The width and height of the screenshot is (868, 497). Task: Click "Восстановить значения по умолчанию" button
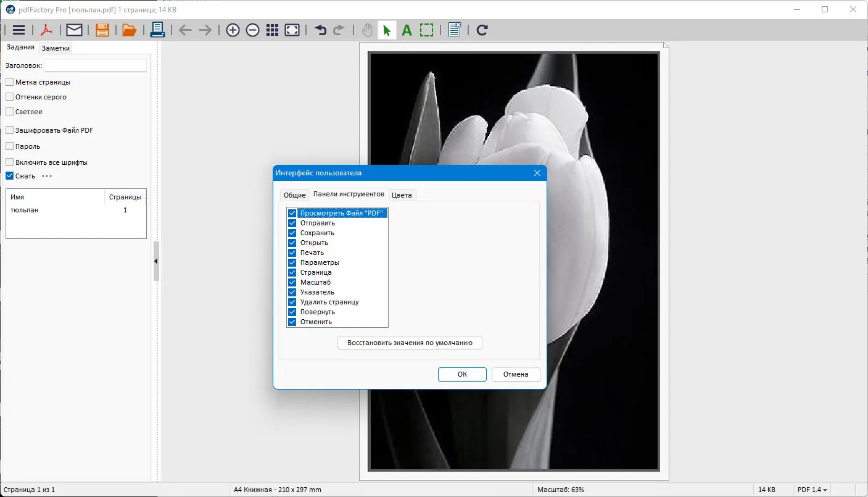[410, 343]
